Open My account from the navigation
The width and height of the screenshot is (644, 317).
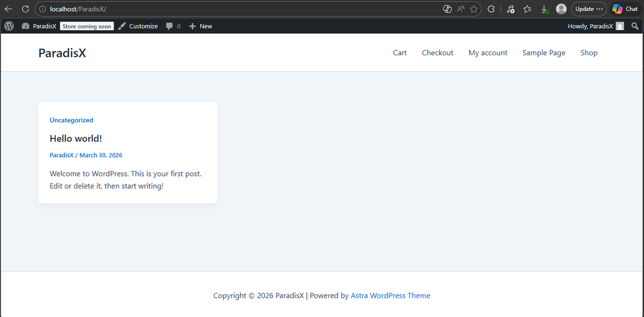click(x=488, y=53)
